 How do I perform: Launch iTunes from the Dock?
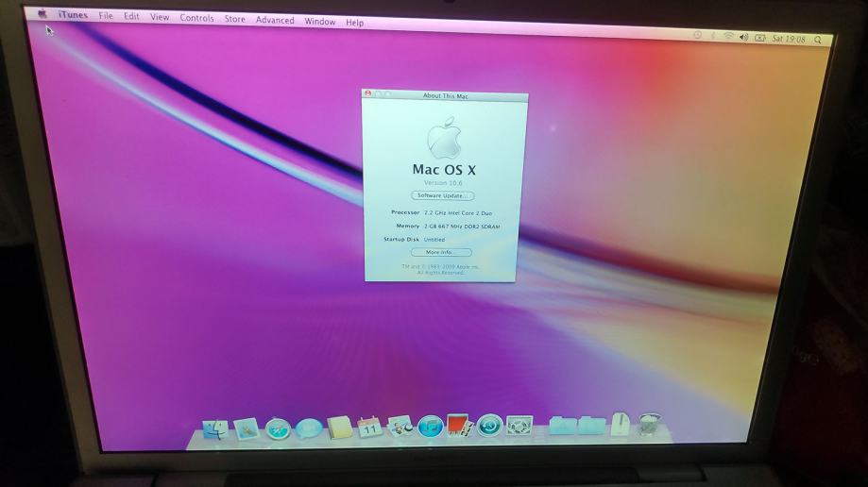430,427
